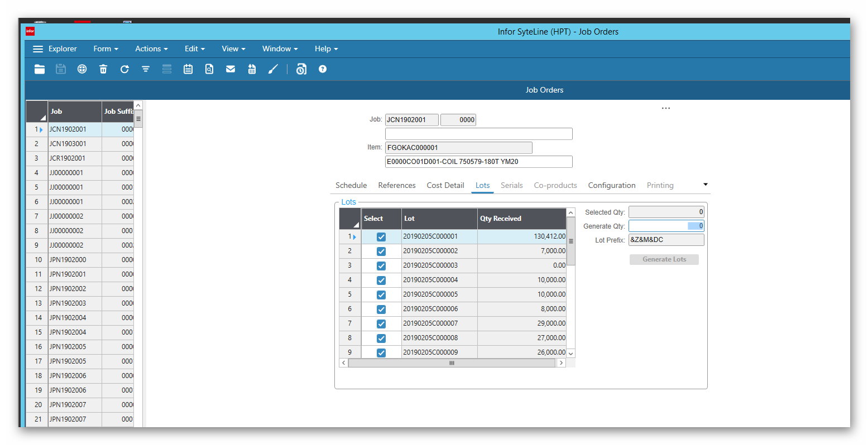
Task: Click inside the Lot Prefix input field
Action: [666, 239]
